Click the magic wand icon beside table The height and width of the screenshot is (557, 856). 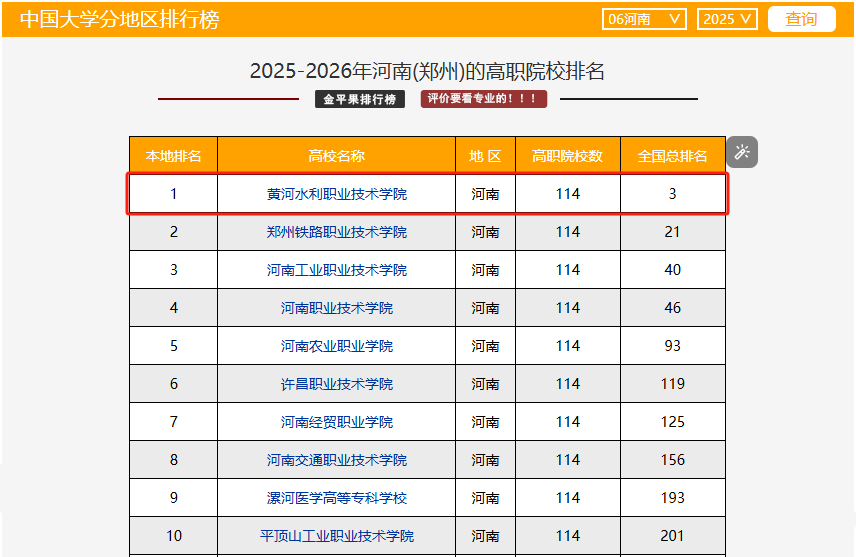tap(742, 152)
